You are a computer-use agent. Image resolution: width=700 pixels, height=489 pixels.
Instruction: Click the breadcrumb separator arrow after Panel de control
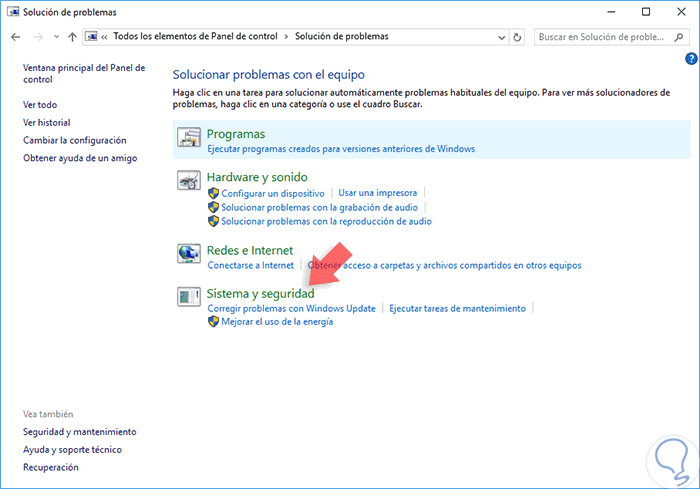pos(286,37)
